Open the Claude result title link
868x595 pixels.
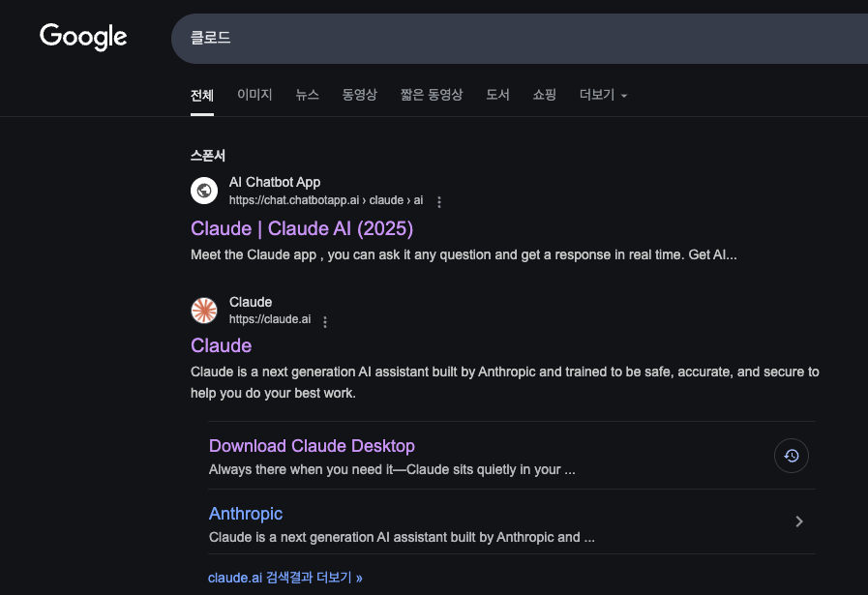(221, 345)
